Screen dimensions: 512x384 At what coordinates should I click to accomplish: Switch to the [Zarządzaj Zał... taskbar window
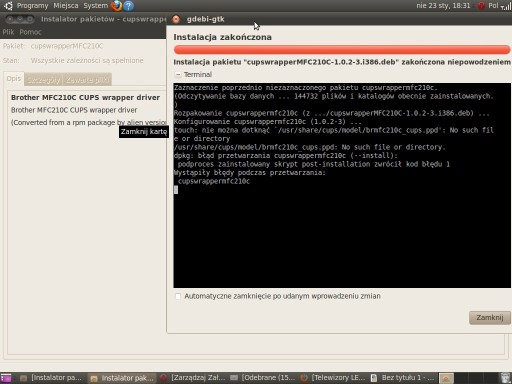coord(193,378)
